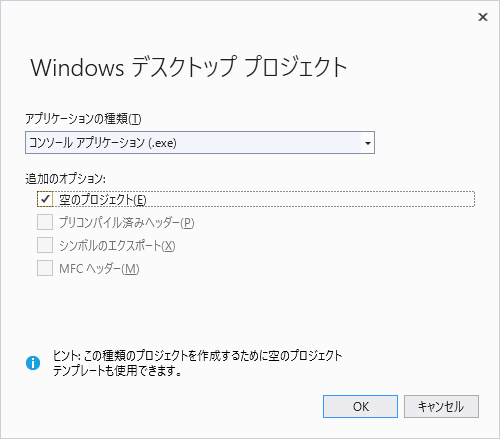Close the Windows デスクトップ プロジェクト dialog
This screenshot has width=500, height=439.
(x=483, y=17)
